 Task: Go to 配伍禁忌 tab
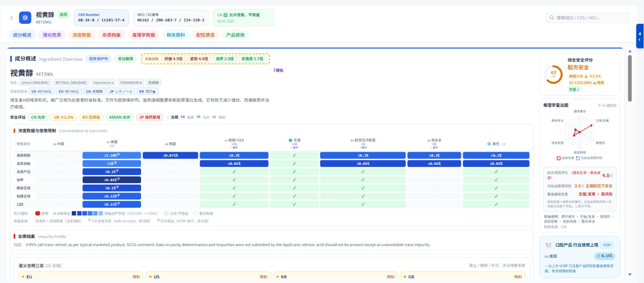(x=206, y=35)
